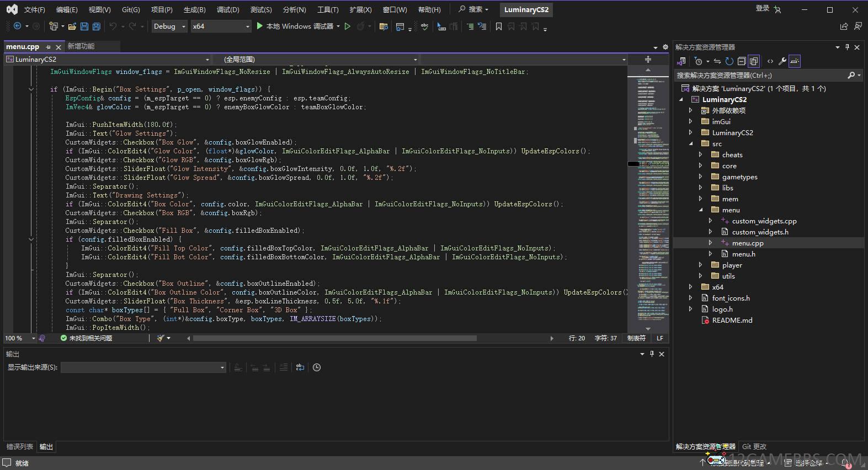Click the Save All toolbar icon
This screenshot has width=868, height=470.
(97, 26)
